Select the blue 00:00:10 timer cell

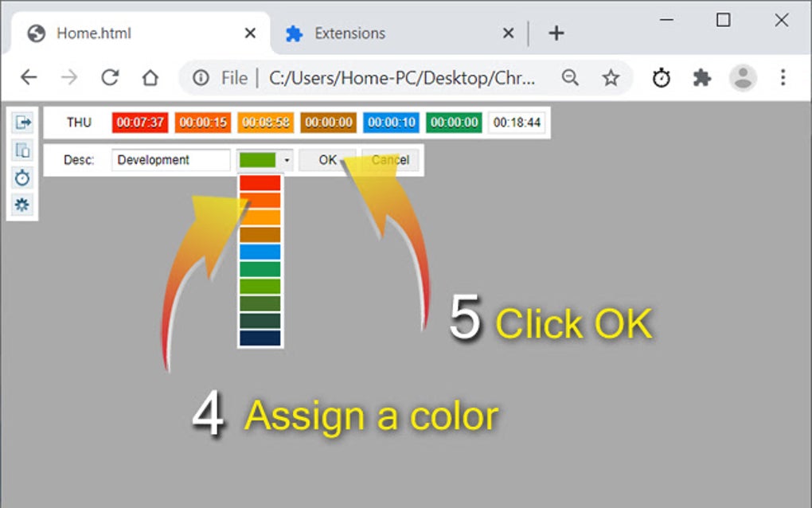[x=390, y=122]
